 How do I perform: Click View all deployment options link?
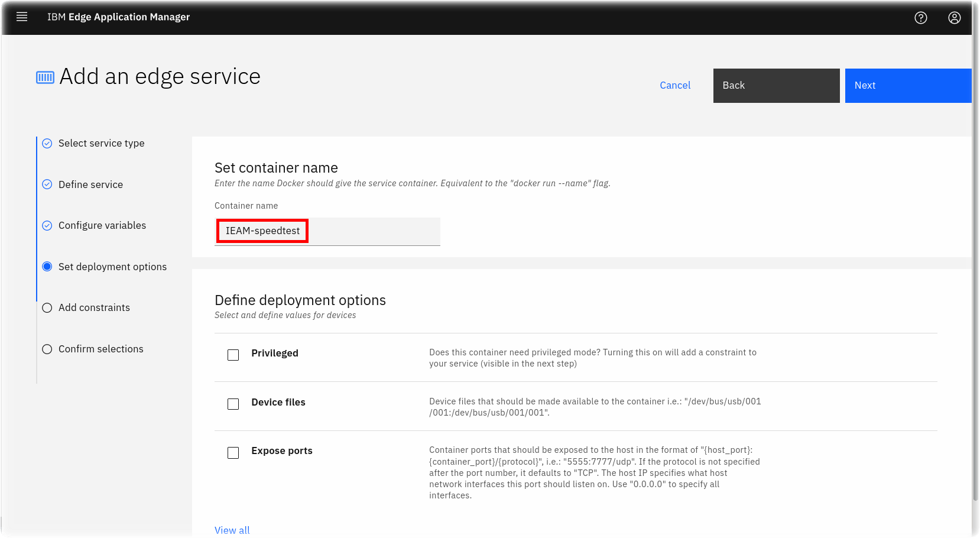pos(232,530)
